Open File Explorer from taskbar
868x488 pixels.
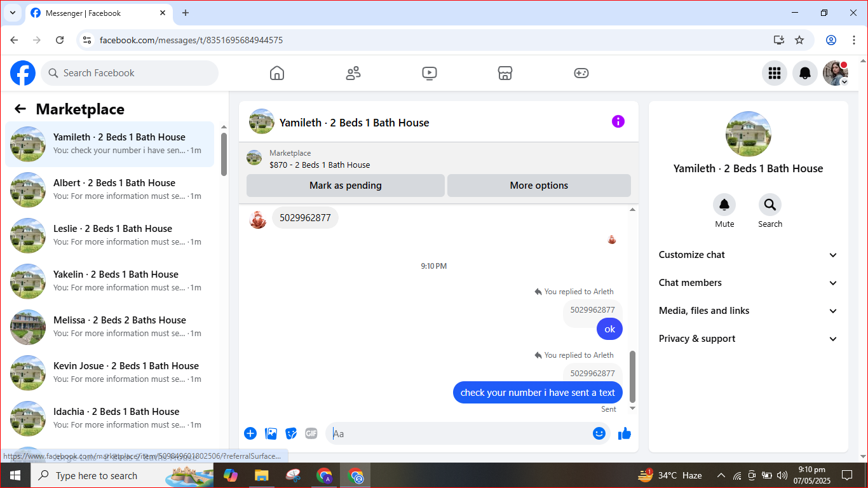point(261,475)
